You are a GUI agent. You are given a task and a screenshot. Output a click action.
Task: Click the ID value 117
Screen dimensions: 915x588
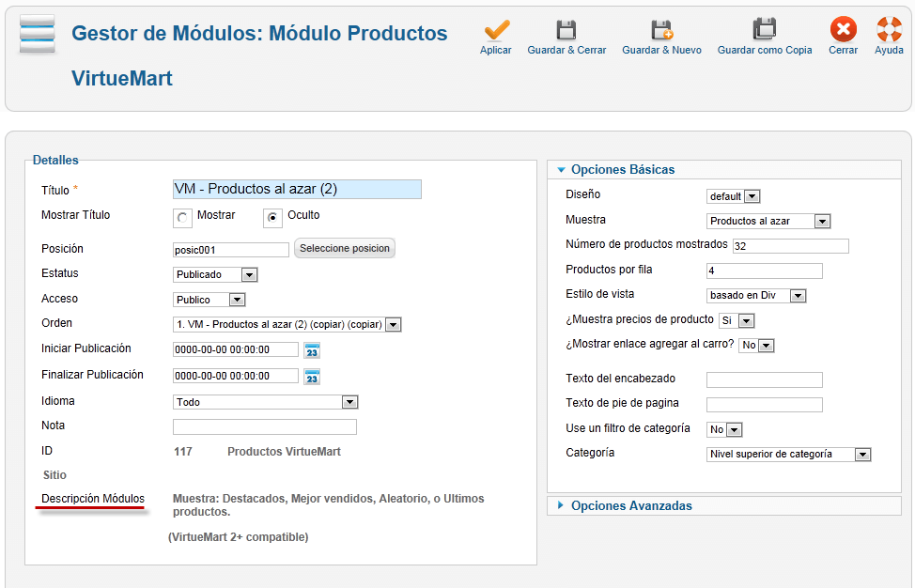click(182, 452)
